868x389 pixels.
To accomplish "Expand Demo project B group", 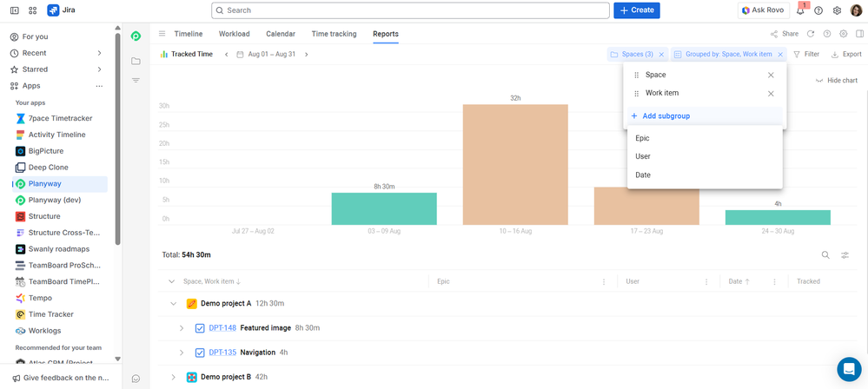I will (x=174, y=377).
